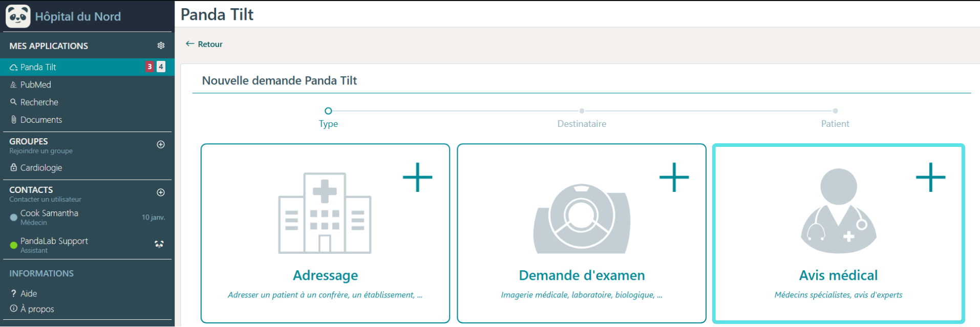Screen dimensions: 980x327
Task: Click panda icon next to PandaLab Support
Action: [159, 244]
